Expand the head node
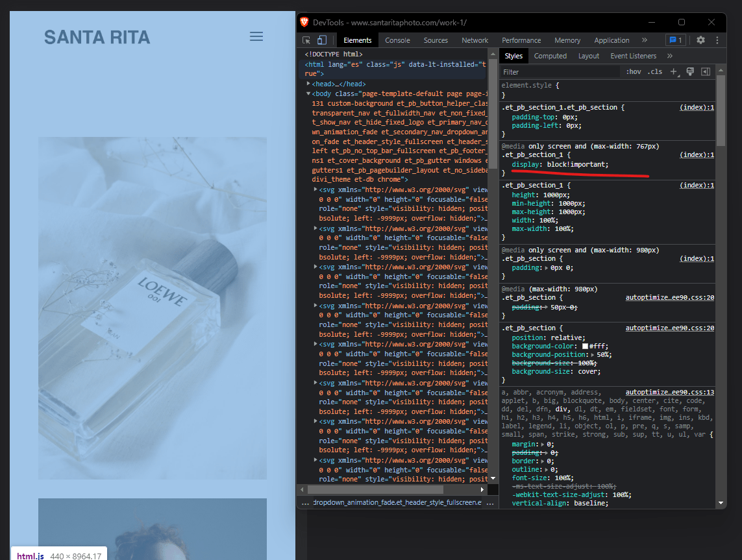742x560 pixels. point(308,84)
